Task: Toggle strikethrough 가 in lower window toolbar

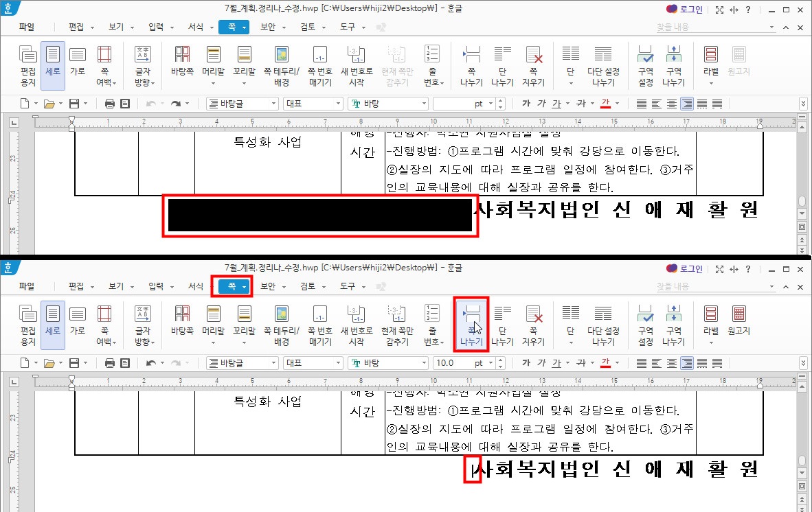Action: click(x=581, y=363)
